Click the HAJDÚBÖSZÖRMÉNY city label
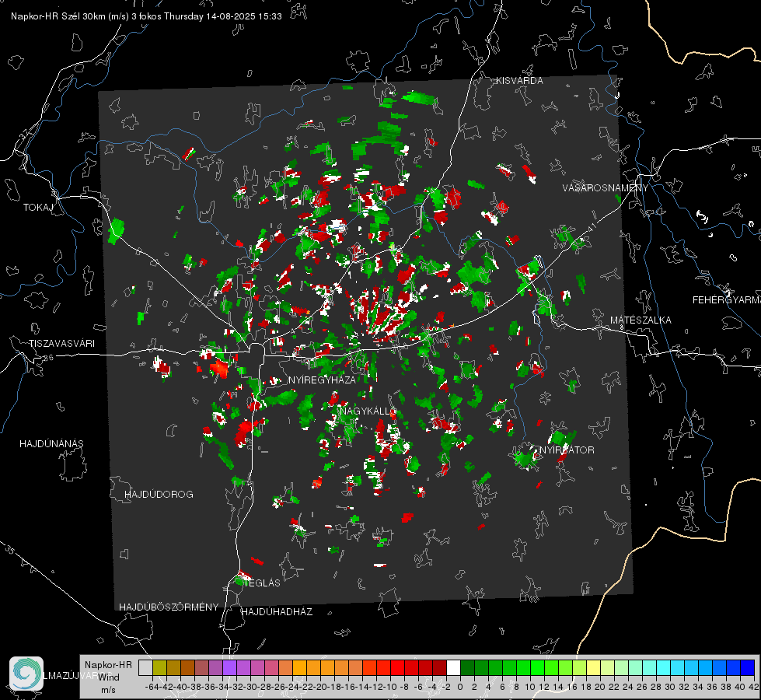Viewport: 761px width, 700px height. coord(169,607)
